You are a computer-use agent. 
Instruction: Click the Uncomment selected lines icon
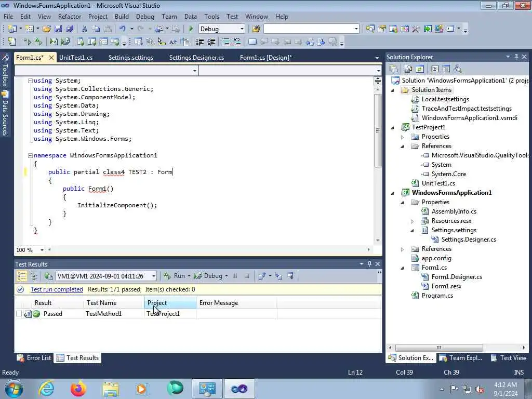[x=237, y=42]
